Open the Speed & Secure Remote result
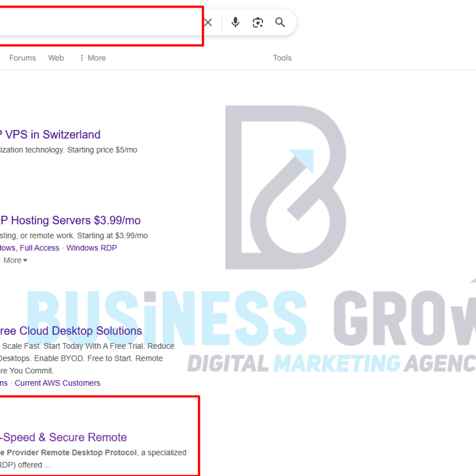This screenshot has height=476, width=476. pyautogui.click(x=63, y=437)
